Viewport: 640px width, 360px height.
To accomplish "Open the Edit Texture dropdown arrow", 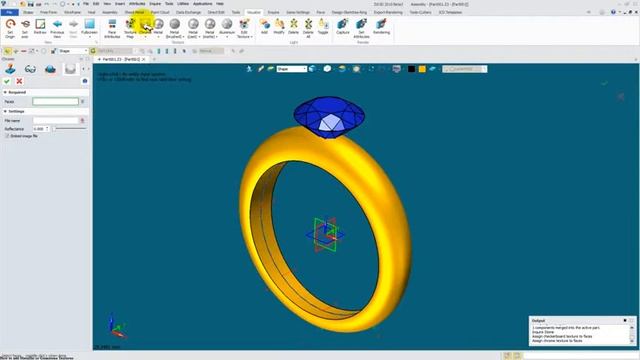I will (x=251, y=37).
